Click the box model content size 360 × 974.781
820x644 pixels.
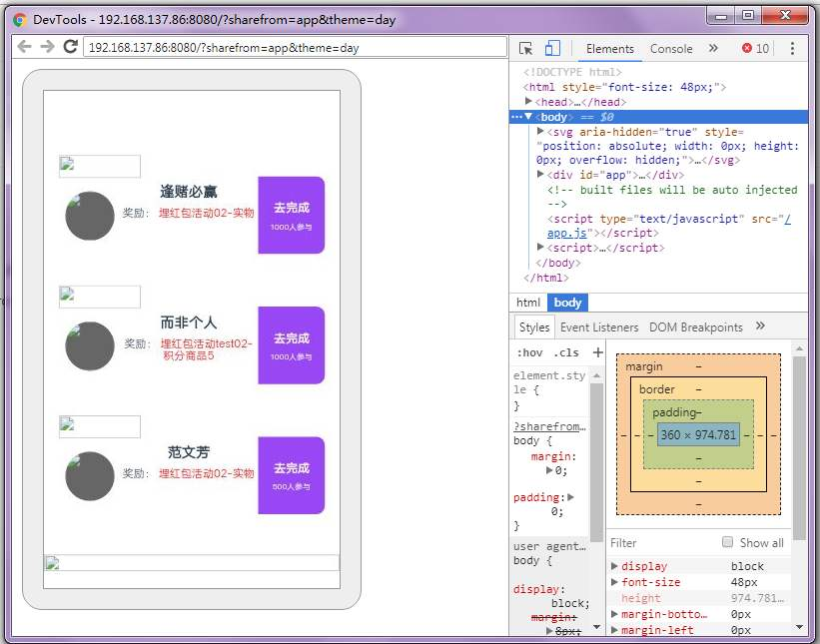coord(698,434)
